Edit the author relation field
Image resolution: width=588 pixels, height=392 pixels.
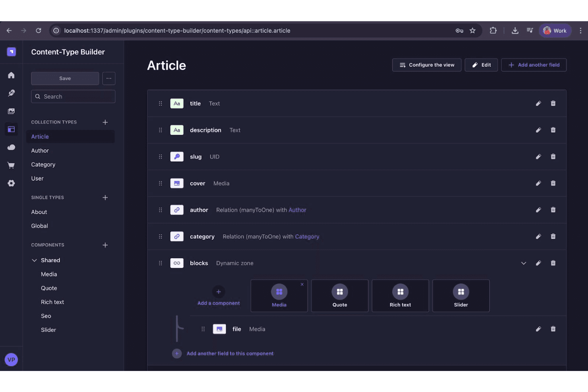click(x=538, y=210)
